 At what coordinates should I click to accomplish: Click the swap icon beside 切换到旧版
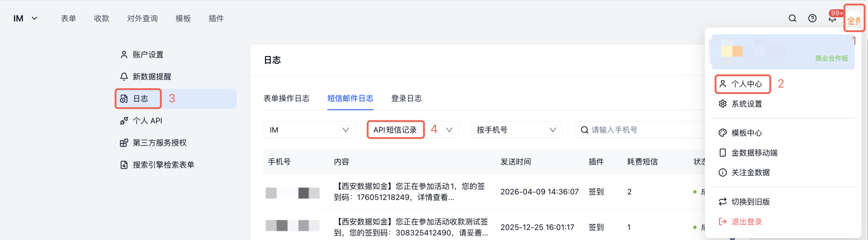click(723, 202)
